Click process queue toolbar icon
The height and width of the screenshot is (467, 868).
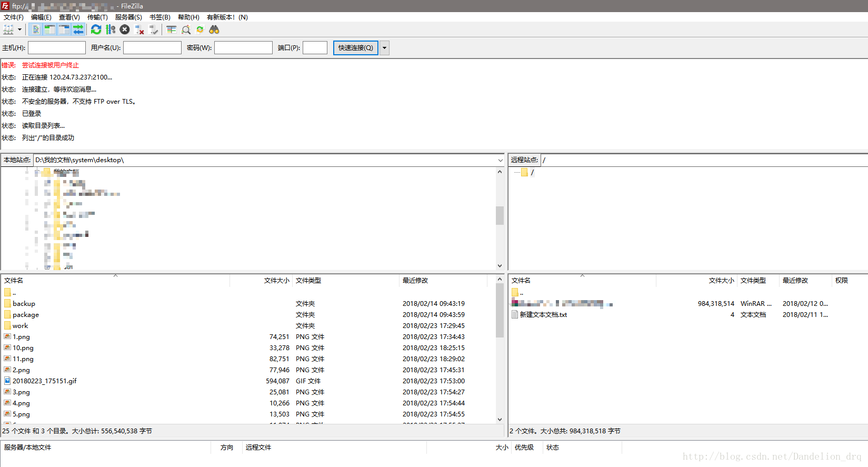pyautogui.click(x=111, y=29)
